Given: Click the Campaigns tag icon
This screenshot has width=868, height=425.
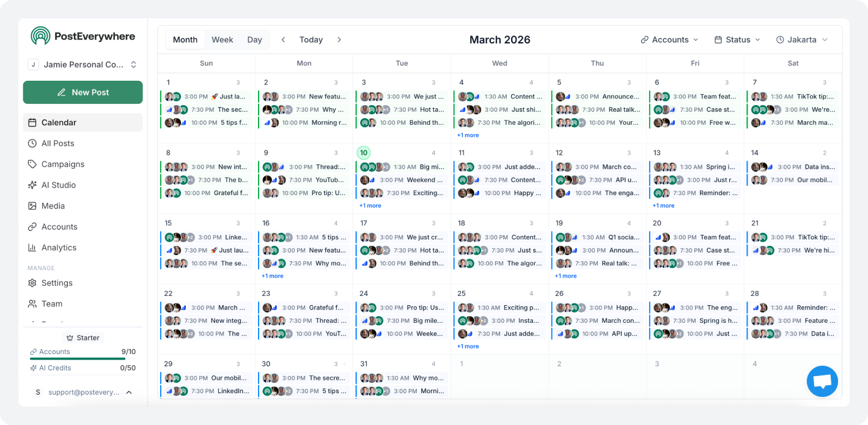Looking at the screenshot, I should tap(32, 164).
